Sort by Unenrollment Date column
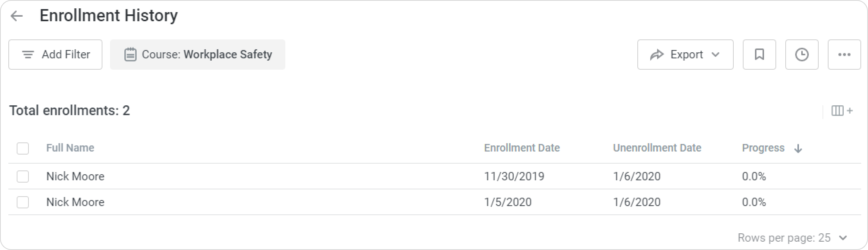This screenshot has height=250, width=868. coord(657,148)
